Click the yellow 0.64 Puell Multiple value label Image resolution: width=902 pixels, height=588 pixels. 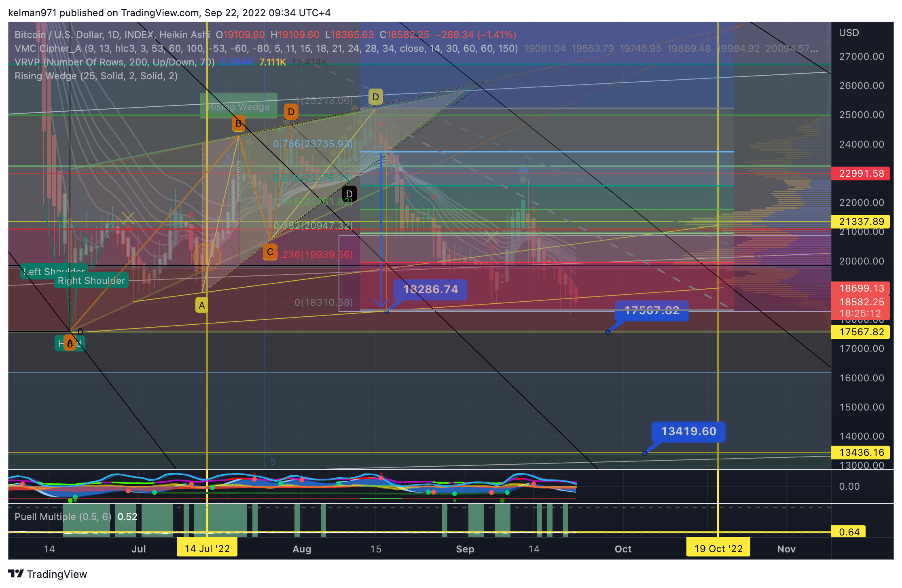(848, 532)
